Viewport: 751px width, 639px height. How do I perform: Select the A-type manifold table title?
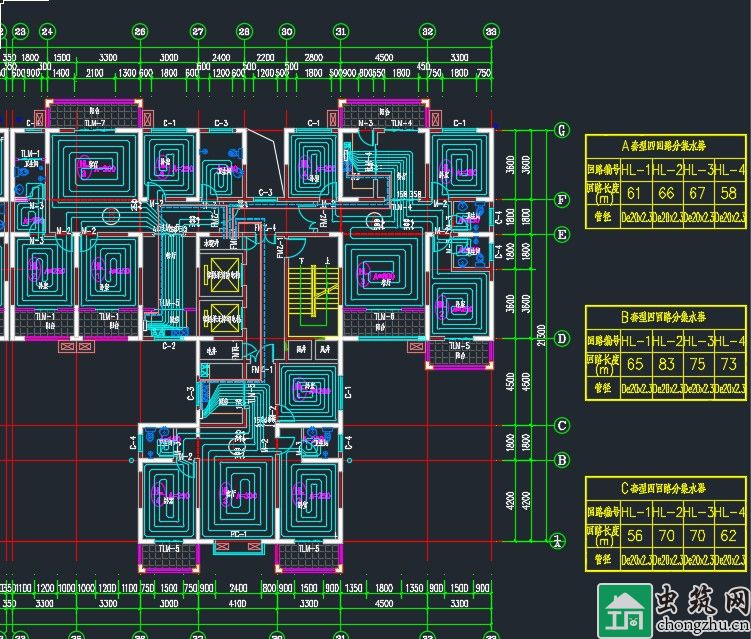click(665, 146)
